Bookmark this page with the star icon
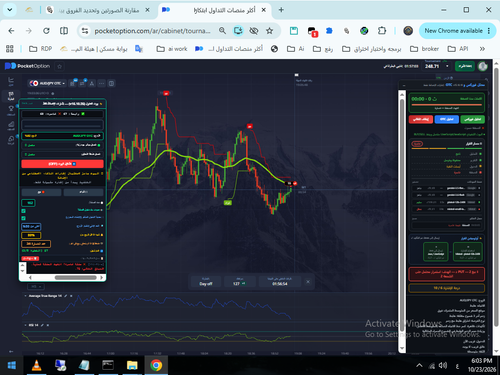 [x=269, y=31]
